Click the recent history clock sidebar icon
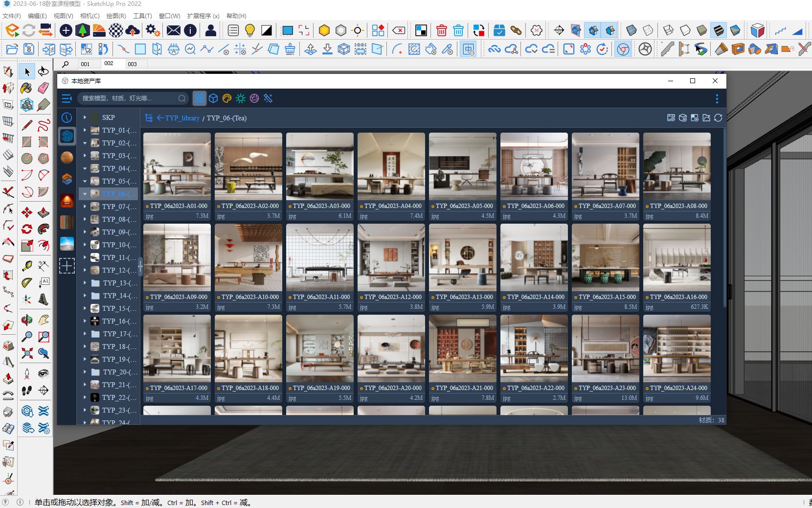This screenshot has width=812, height=508. click(67, 117)
